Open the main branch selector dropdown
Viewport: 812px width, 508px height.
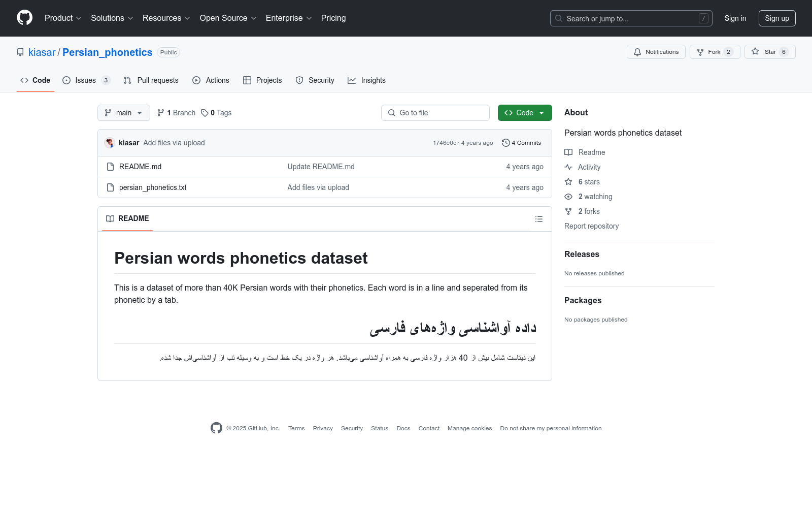(x=124, y=113)
